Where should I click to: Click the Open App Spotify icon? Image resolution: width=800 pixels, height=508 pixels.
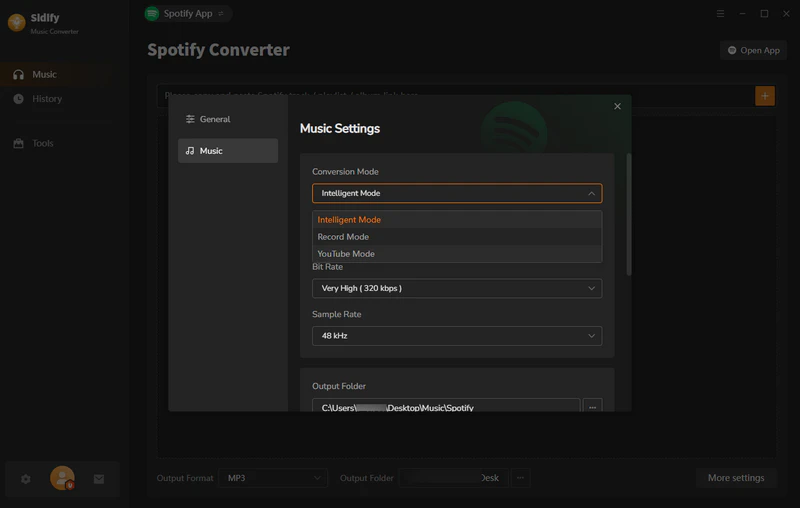click(732, 50)
